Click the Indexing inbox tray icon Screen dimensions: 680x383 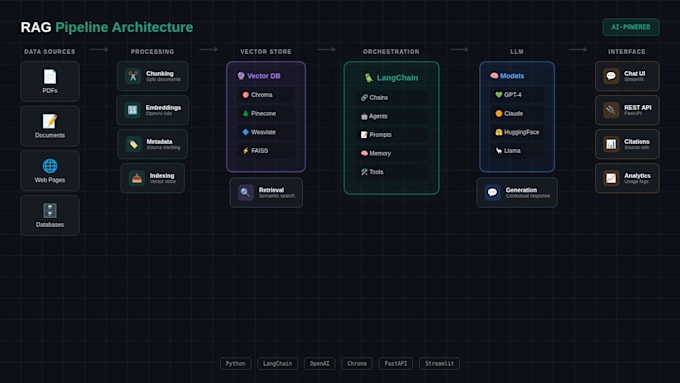click(137, 178)
